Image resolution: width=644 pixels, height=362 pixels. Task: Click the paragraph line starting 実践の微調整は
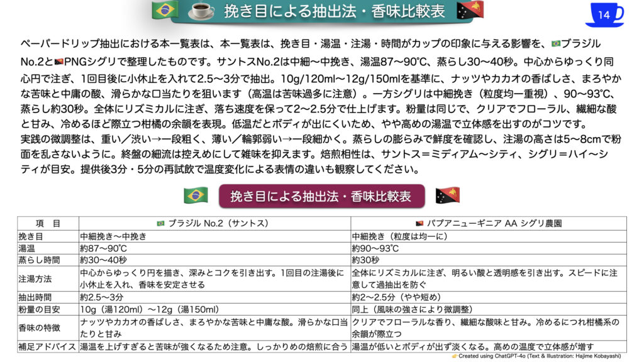pyautogui.click(x=321, y=139)
